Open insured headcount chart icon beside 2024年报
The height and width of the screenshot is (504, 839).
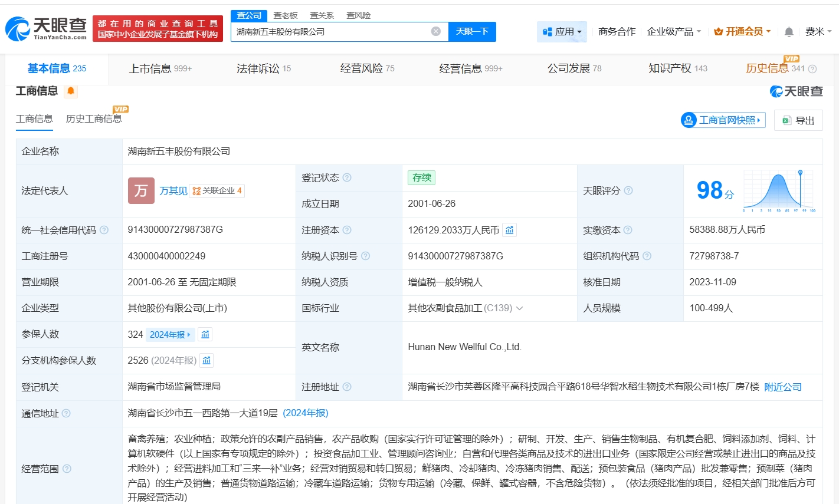[205, 335]
